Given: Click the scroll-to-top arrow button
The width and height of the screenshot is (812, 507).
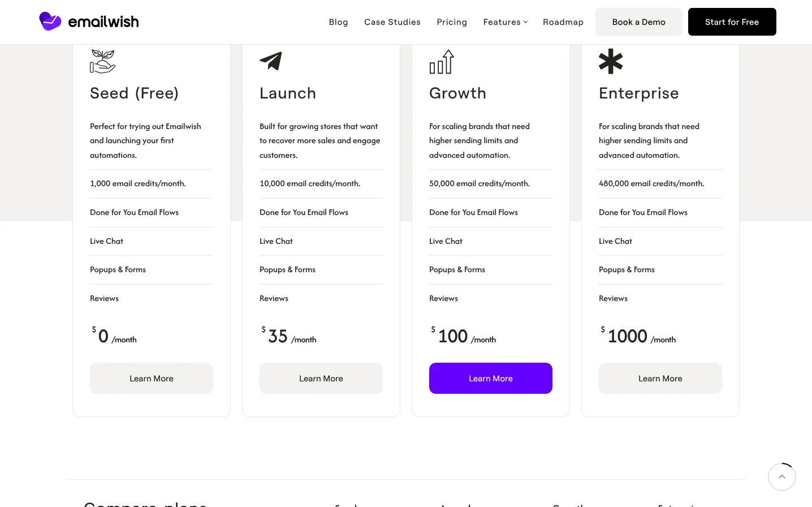Looking at the screenshot, I should tap(782, 477).
